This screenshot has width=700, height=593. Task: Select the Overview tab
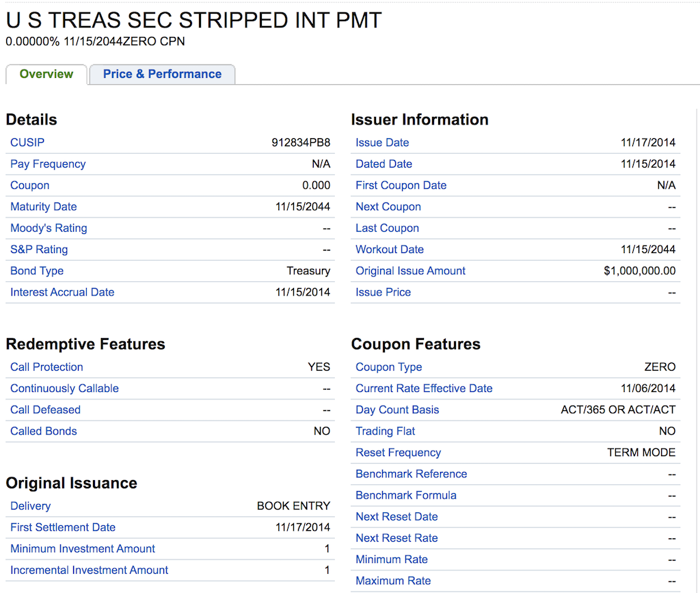tap(45, 74)
